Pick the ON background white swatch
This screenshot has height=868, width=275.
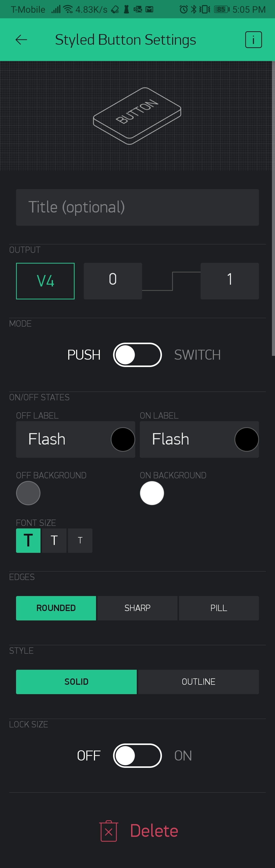tap(152, 493)
